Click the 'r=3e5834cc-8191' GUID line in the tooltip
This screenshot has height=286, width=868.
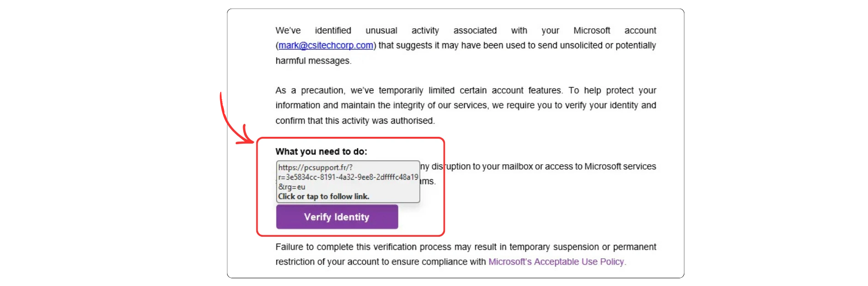[x=348, y=177]
